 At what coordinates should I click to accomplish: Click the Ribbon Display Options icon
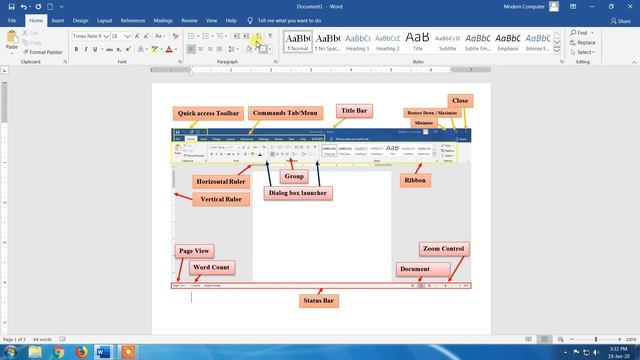tap(573, 7)
